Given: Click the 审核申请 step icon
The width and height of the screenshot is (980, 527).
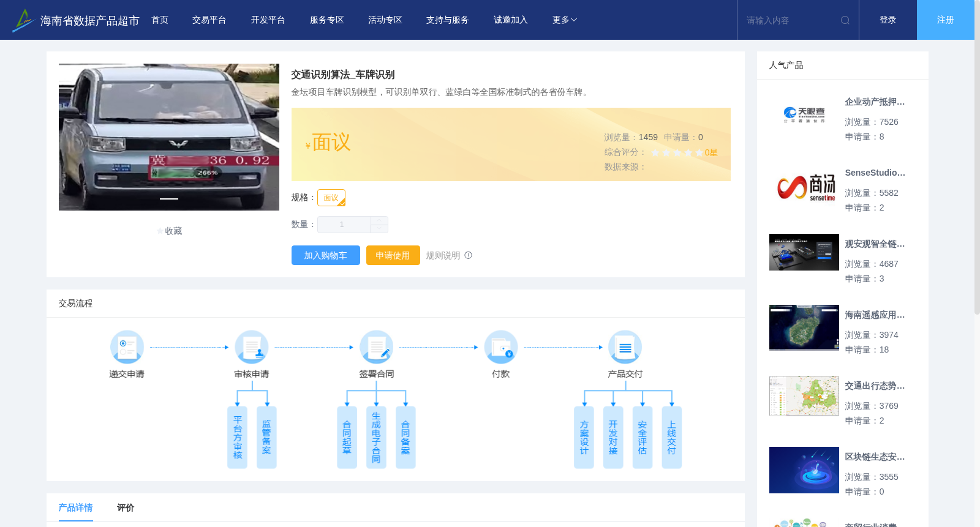Looking at the screenshot, I should [x=252, y=347].
